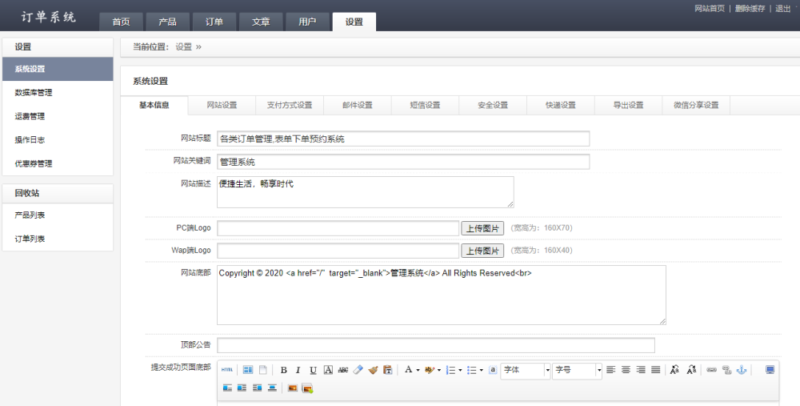
Task: Open the 首页 top navigation tab
Action: (121, 22)
